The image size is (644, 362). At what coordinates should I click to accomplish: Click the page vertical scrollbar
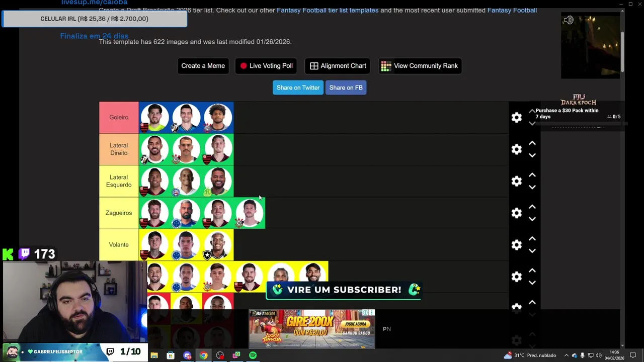[622, 52]
